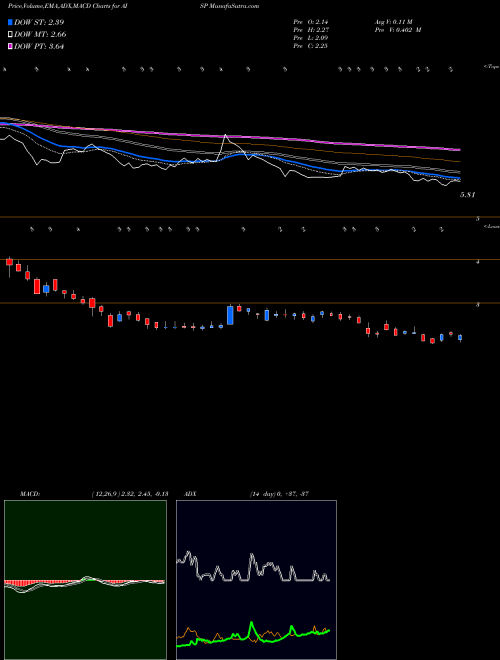Select the Pre V: 0.402 M value
Viewport: 500px width, 660px height.
(398, 30)
